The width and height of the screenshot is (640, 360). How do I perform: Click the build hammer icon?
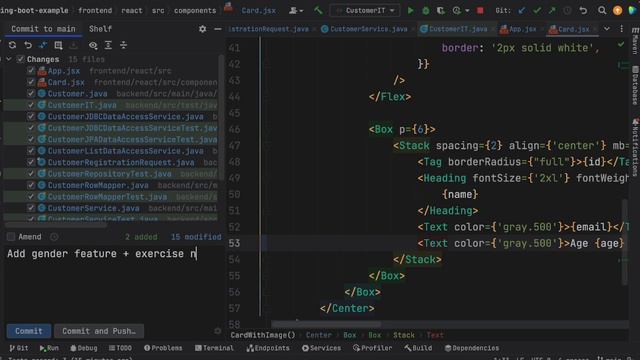[318, 11]
